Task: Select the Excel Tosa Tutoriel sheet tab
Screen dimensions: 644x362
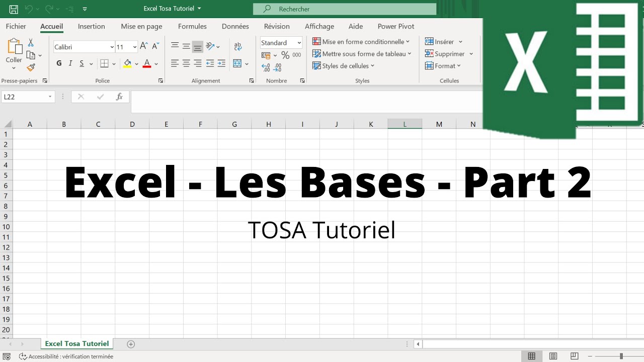Action: (77, 343)
